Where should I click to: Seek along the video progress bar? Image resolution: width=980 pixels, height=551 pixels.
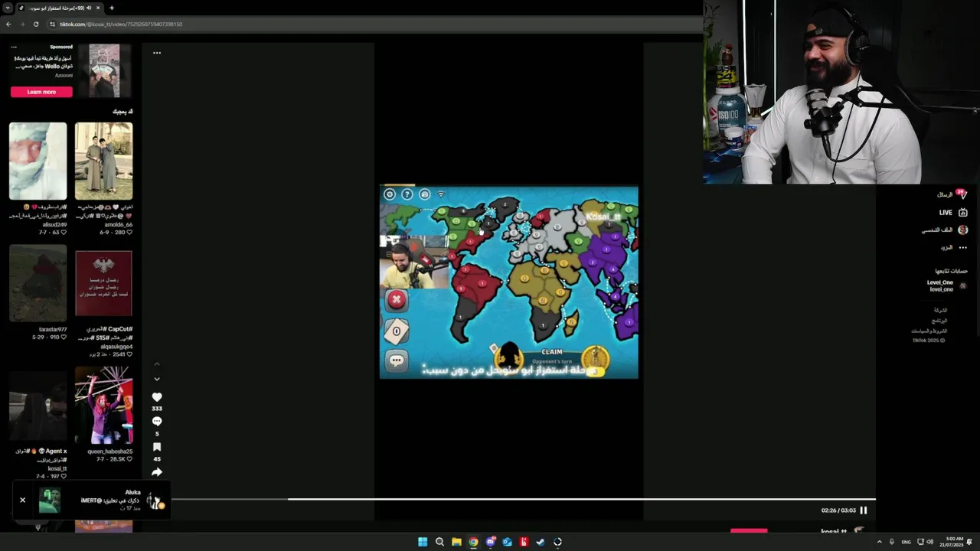(523, 499)
